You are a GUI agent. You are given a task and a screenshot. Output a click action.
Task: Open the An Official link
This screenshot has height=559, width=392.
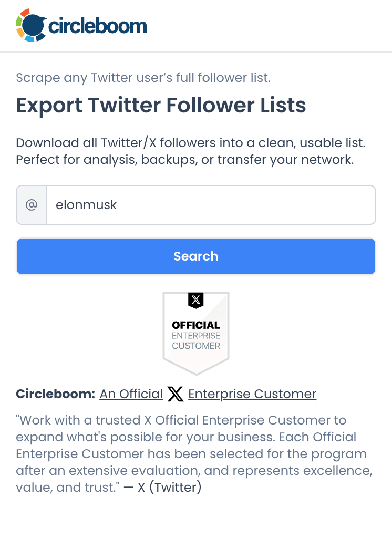coord(131,394)
